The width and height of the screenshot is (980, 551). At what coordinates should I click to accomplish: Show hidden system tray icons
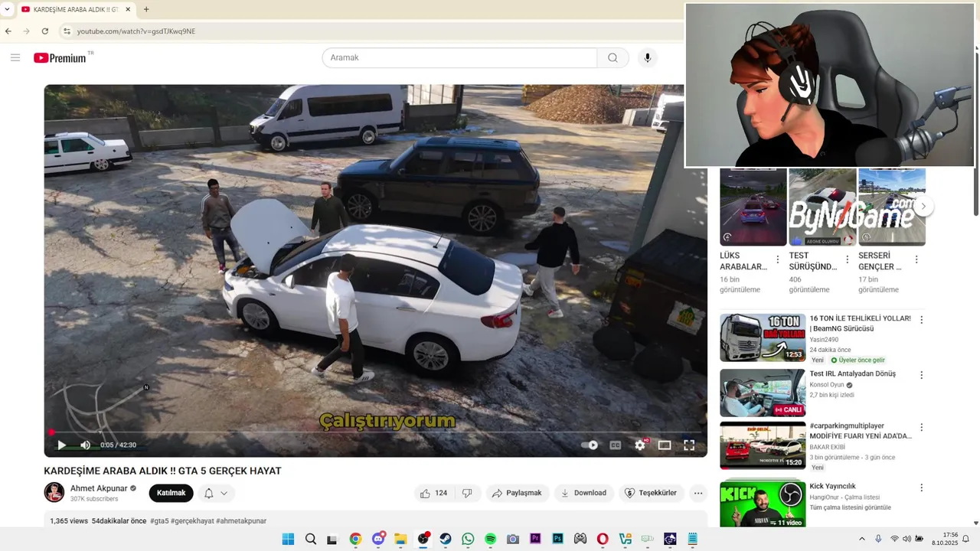[862, 539]
